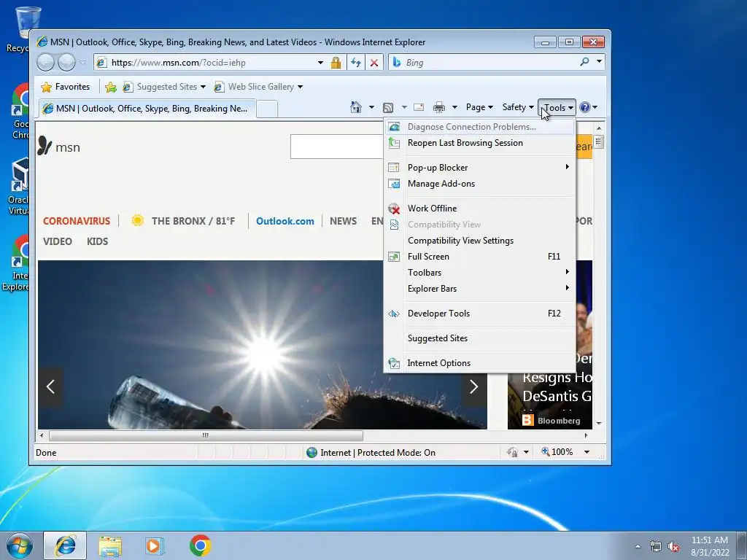Click the popup blocked status bar icon
This screenshot has height=560, width=747.
[513, 452]
